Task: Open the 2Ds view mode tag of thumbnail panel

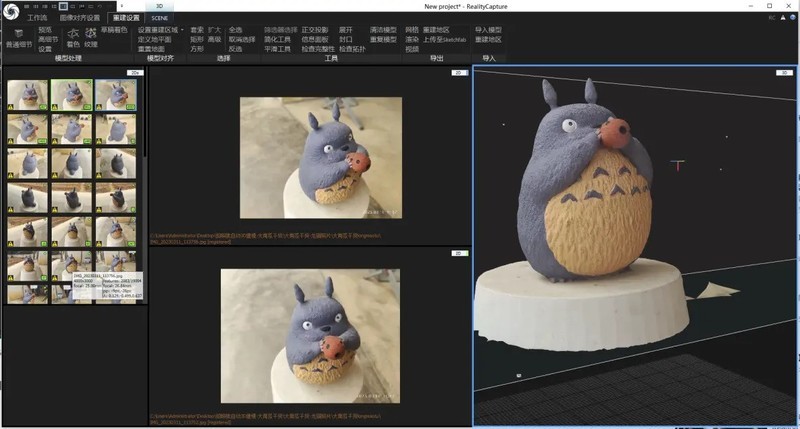Action: pos(135,73)
